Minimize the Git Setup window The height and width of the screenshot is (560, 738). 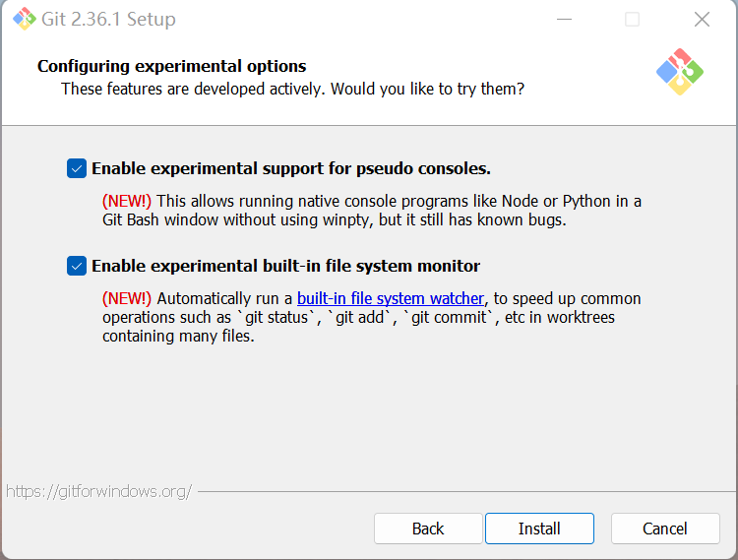point(564,19)
